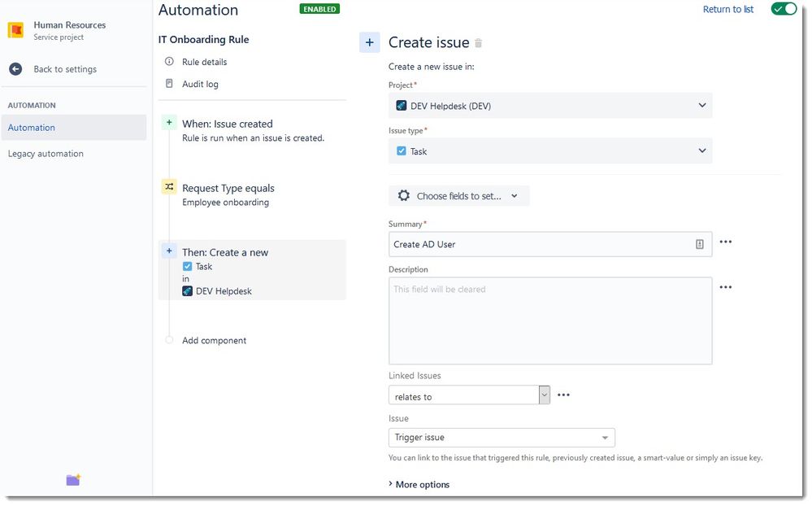Delete the Create issue action with the trash icon
The image size is (812, 506).
pos(479,43)
